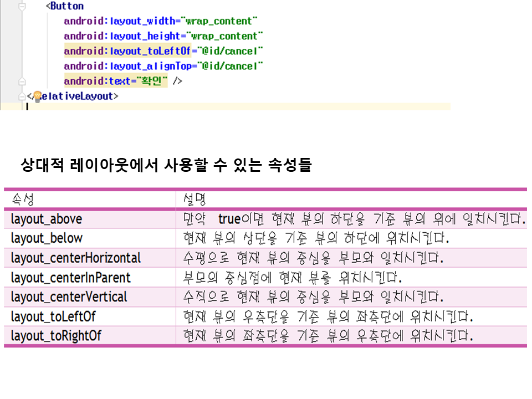Click the layout_toRightOf table cell

coord(55,336)
